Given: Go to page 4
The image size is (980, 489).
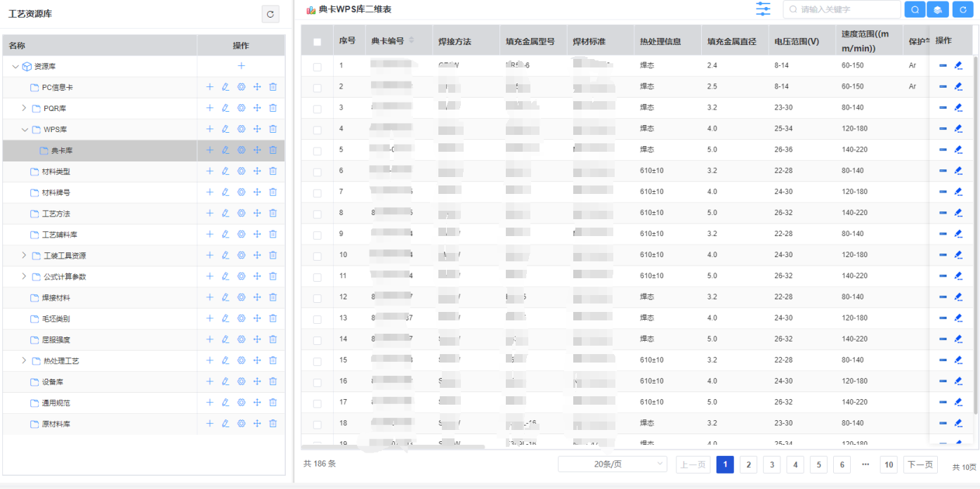Looking at the screenshot, I should tap(795, 464).
